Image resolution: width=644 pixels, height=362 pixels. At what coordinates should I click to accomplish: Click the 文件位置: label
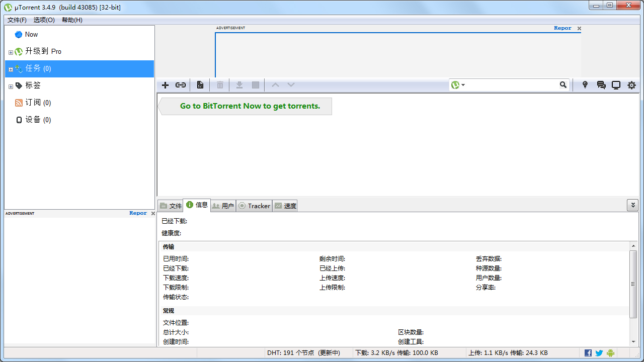click(176, 323)
